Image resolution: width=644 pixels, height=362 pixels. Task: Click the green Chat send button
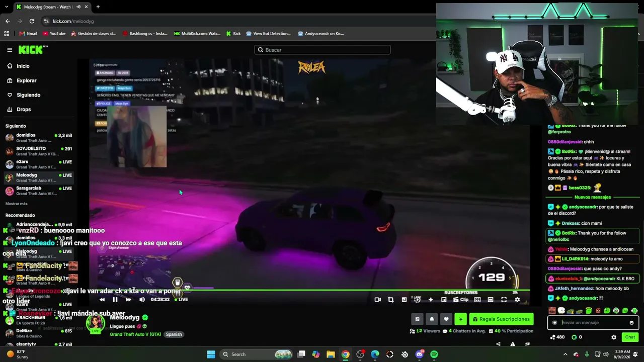click(x=630, y=337)
